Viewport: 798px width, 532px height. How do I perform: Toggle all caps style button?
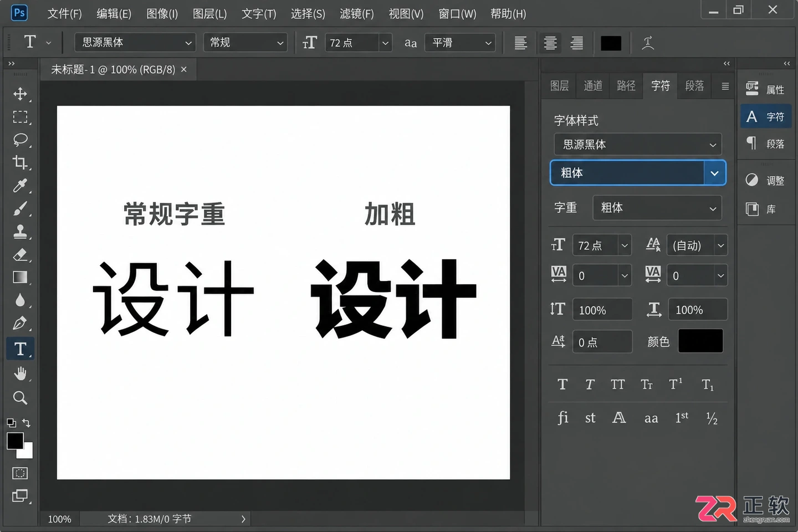618,385
